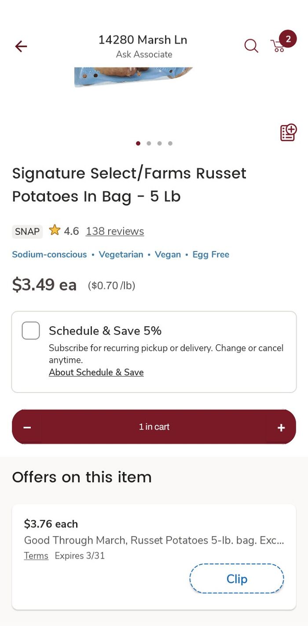Image resolution: width=308 pixels, height=644 pixels.
Task: Filter by the Vegan dietary tag
Action: (x=168, y=254)
